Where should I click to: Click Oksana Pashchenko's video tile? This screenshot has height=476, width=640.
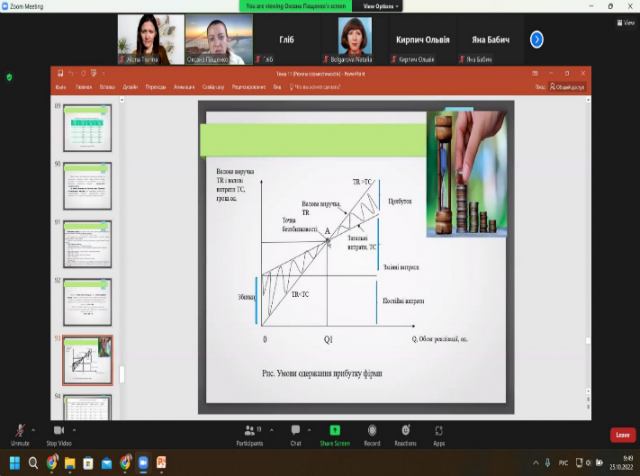point(219,40)
